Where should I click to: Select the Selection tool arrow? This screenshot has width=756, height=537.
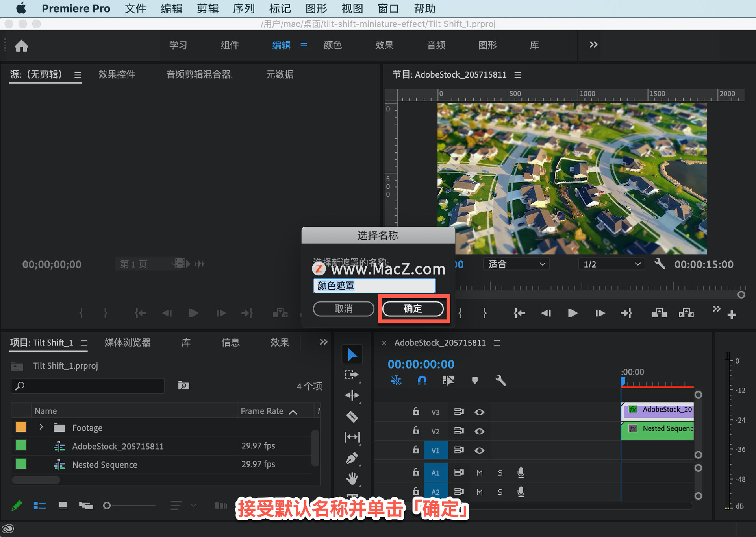pos(352,354)
